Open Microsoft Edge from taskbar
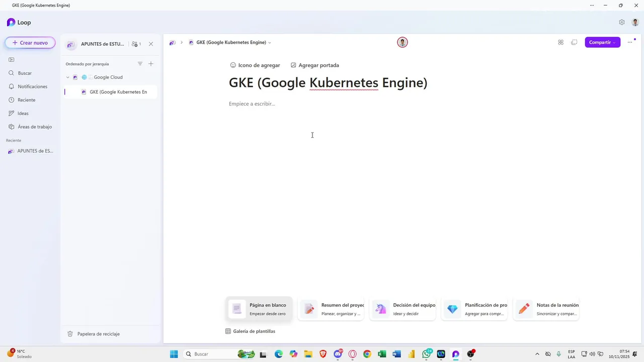Viewport: 644px width, 362px height. 279,354
